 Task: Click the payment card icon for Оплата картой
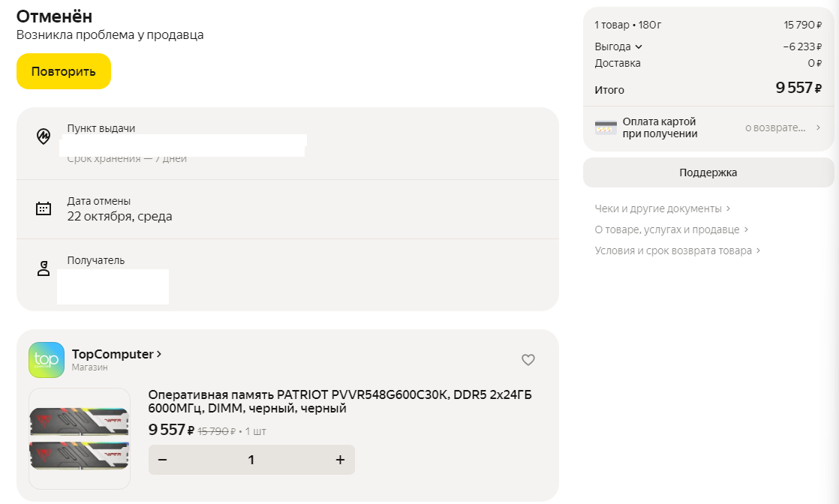click(605, 125)
